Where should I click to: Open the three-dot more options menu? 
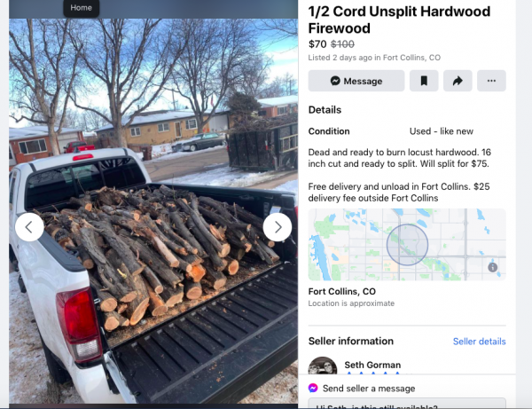tap(491, 81)
